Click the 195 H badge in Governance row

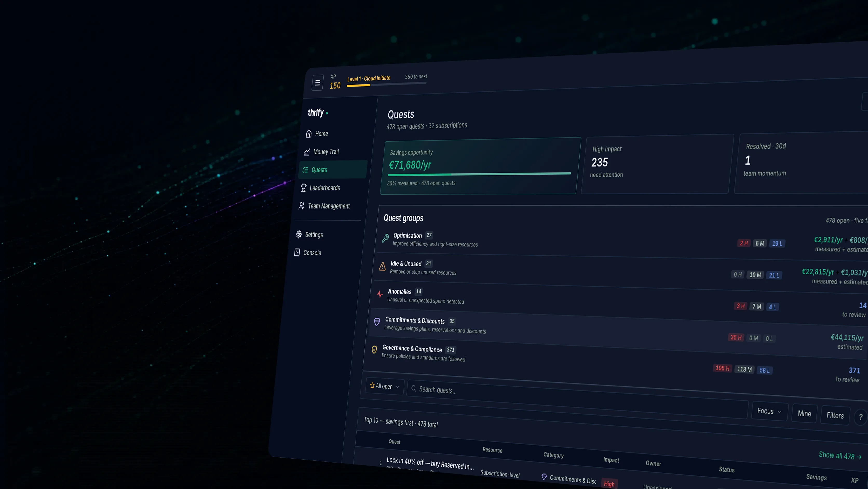click(722, 368)
